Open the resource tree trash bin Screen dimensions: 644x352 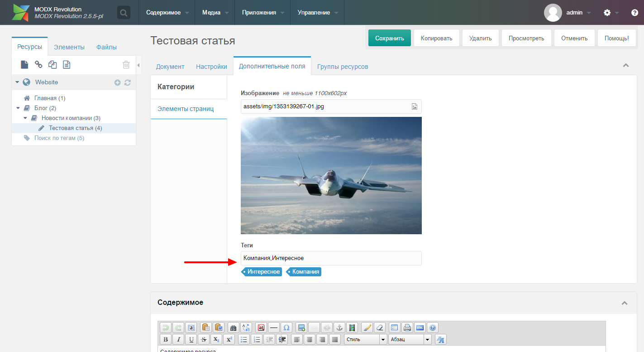[x=126, y=65]
